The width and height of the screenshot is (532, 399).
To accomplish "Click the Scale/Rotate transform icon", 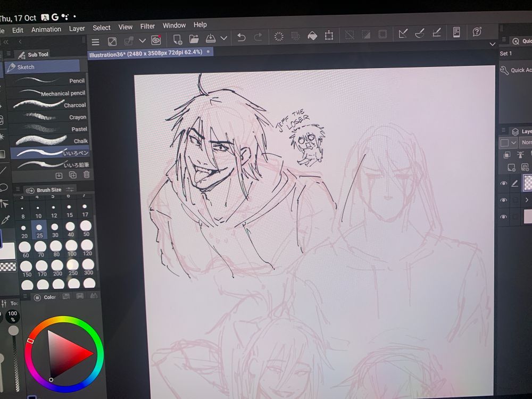I will pyautogui.click(x=329, y=35).
